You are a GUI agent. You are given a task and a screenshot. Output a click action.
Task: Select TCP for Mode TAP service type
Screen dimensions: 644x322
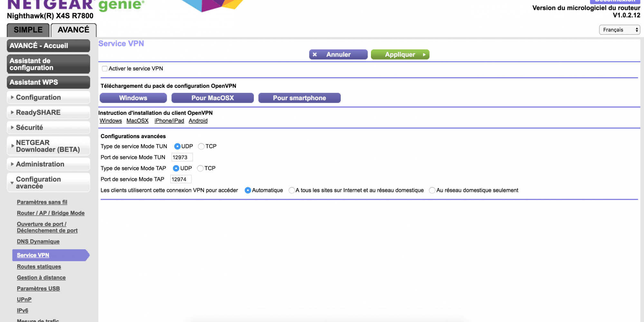tap(200, 168)
